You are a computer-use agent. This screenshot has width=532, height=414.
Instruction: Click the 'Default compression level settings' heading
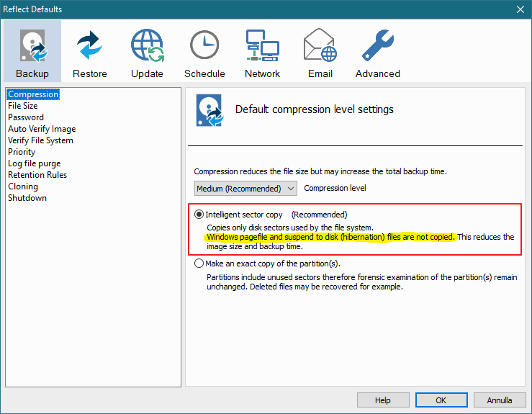click(314, 109)
